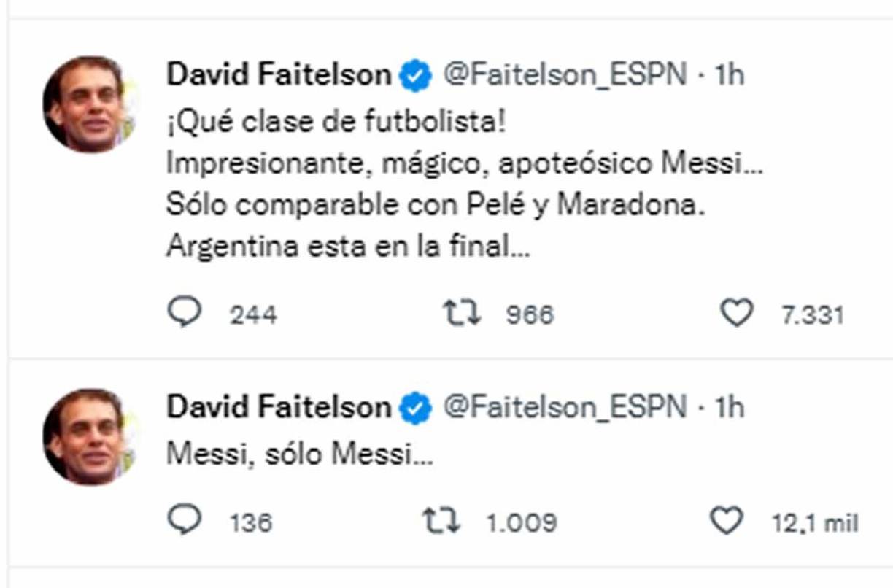Like the tweet comparing Messi with Pelé

point(741,314)
